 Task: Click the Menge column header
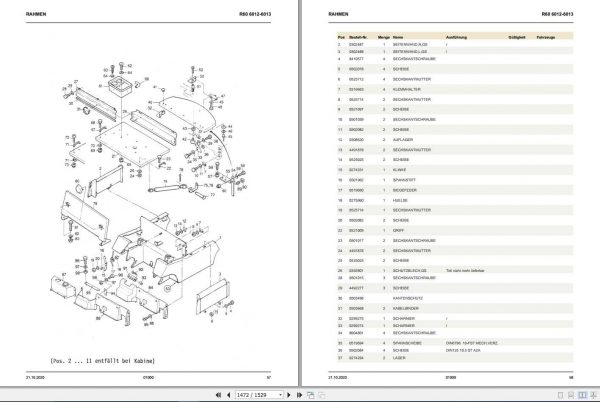point(383,37)
